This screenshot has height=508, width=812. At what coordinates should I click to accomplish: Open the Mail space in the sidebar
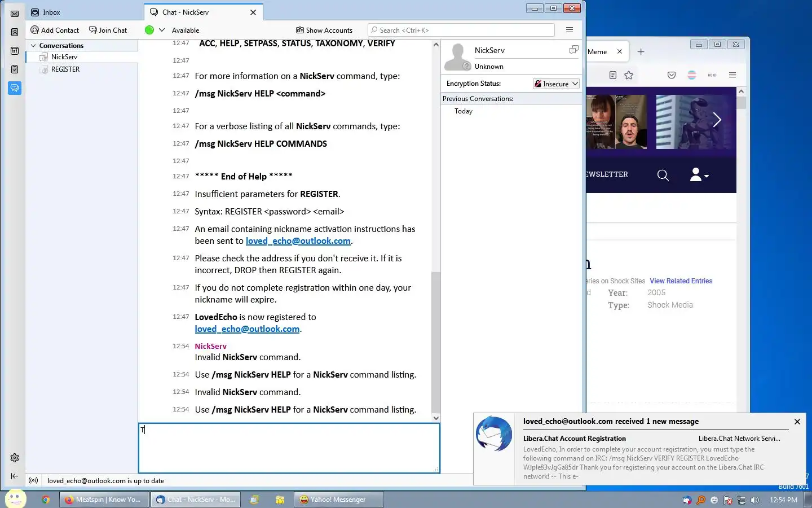pyautogui.click(x=15, y=14)
